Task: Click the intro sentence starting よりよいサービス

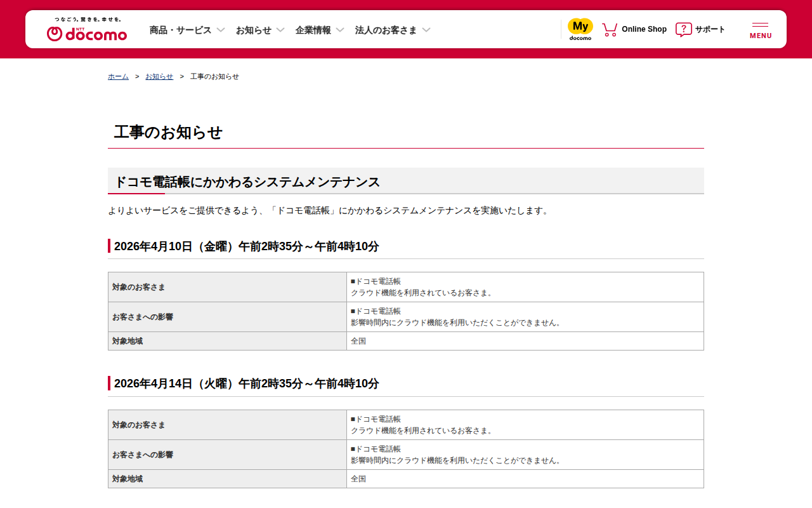Action: pos(329,210)
